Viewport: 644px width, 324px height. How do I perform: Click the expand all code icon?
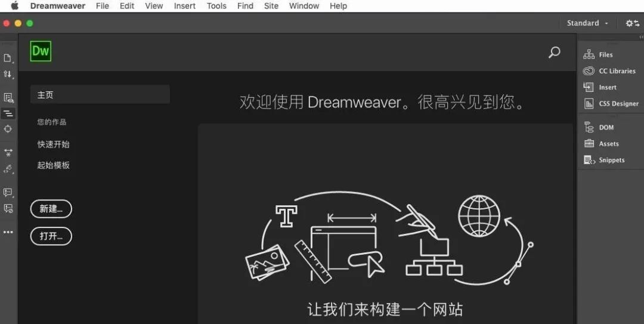click(x=8, y=153)
